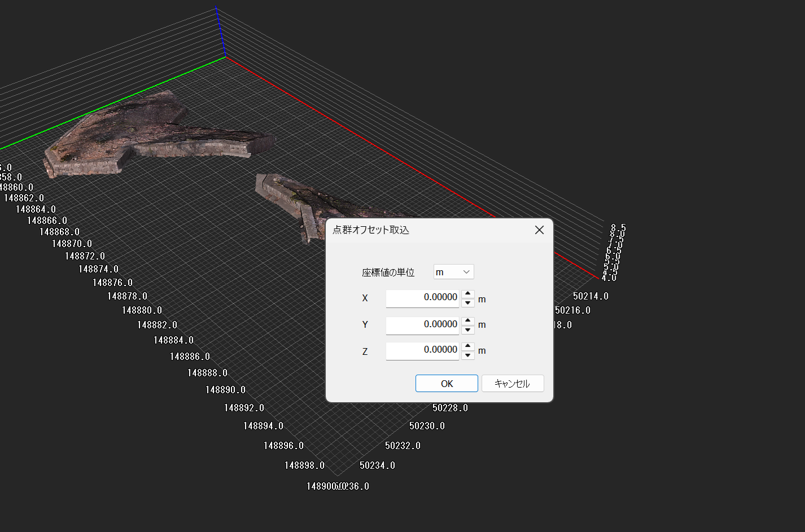Screen dimensions: 805x532
Task: Click the キャンセル button
Action: click(x=513, y=384)
